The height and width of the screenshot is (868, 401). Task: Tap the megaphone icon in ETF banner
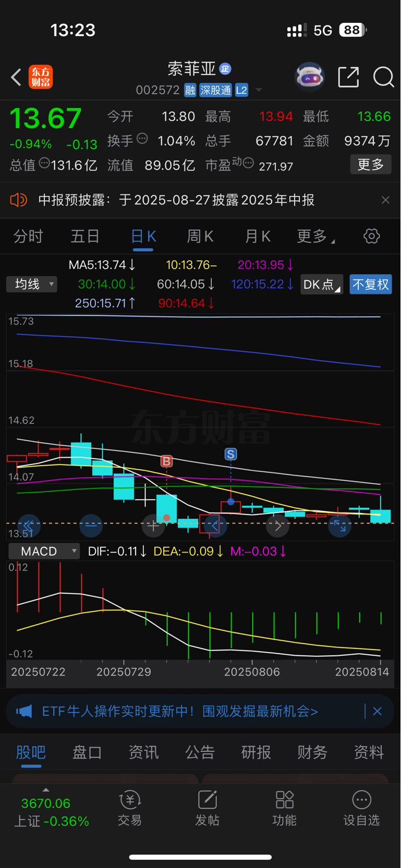coord(24,711)
